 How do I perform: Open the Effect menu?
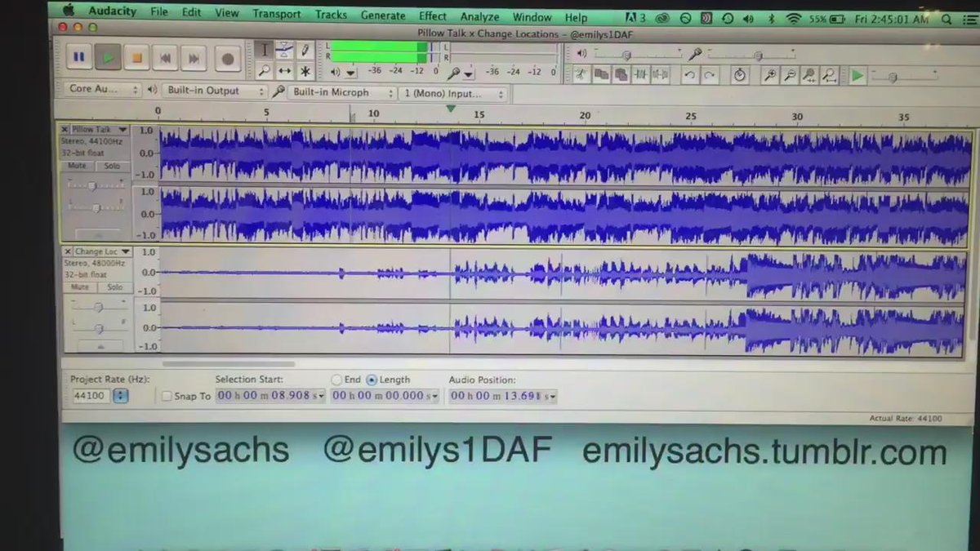[x=433, y=16]
